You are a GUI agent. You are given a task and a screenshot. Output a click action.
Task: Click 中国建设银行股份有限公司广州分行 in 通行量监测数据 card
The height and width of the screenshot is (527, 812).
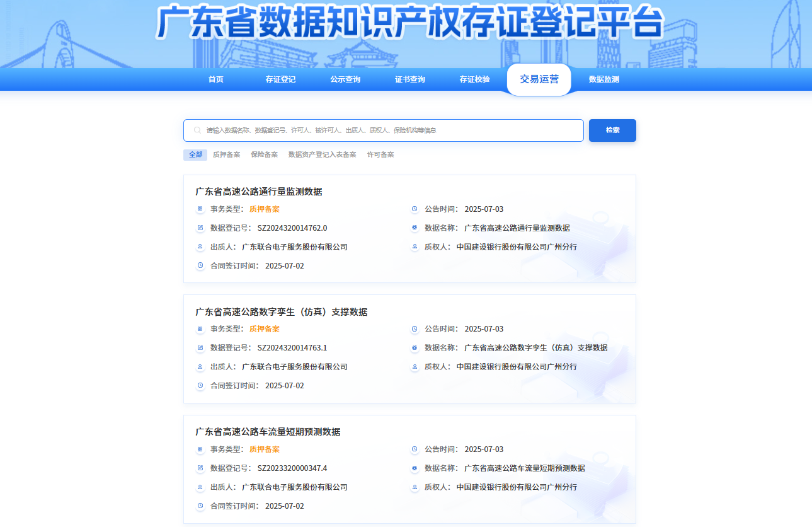pos(517,247)
